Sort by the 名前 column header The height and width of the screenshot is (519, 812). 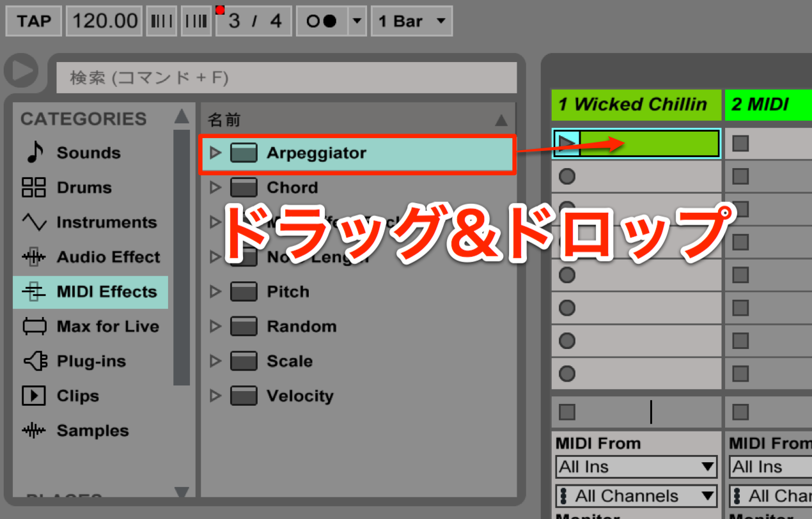coord(358,120)
